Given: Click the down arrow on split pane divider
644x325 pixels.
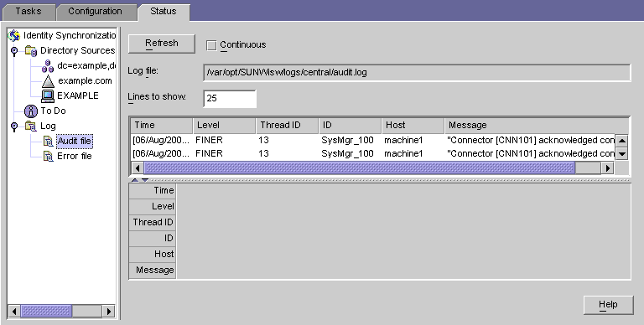Looking at the screenshot, I should [x=144, y=180].
